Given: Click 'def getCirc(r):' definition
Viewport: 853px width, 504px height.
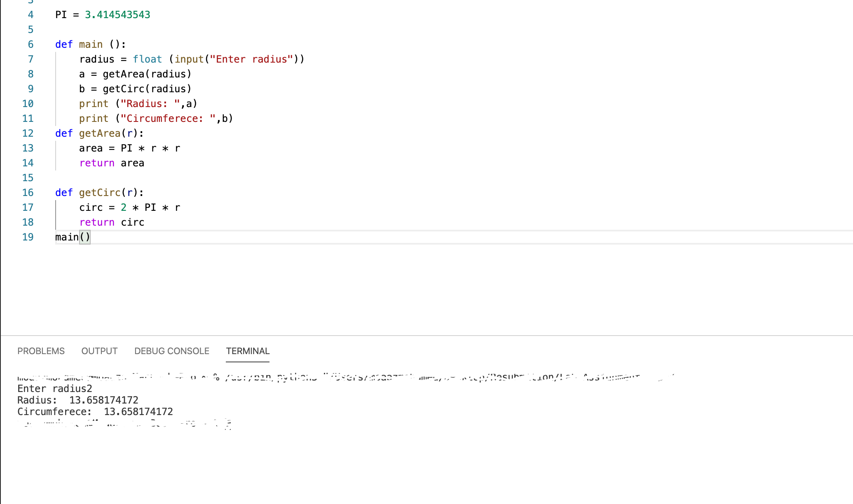Looking at the screenshot, I should 100,193.
